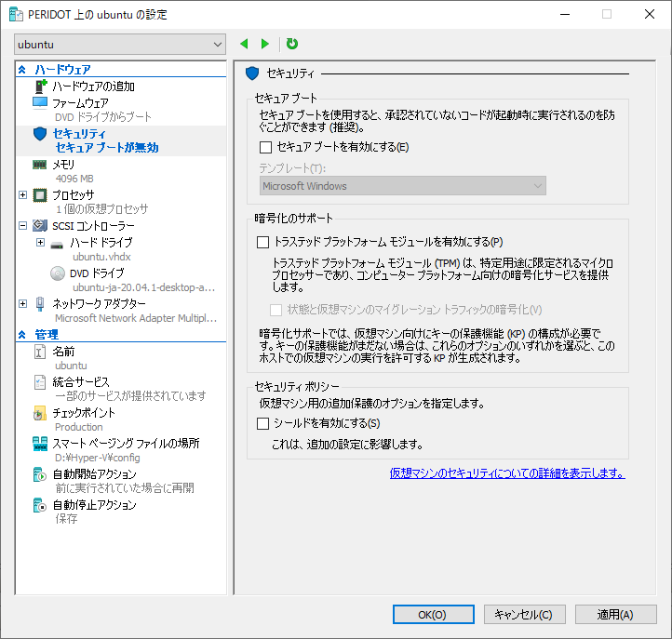
Task: Click the blue Security shield in sidebar
Action: coord(40,134)
